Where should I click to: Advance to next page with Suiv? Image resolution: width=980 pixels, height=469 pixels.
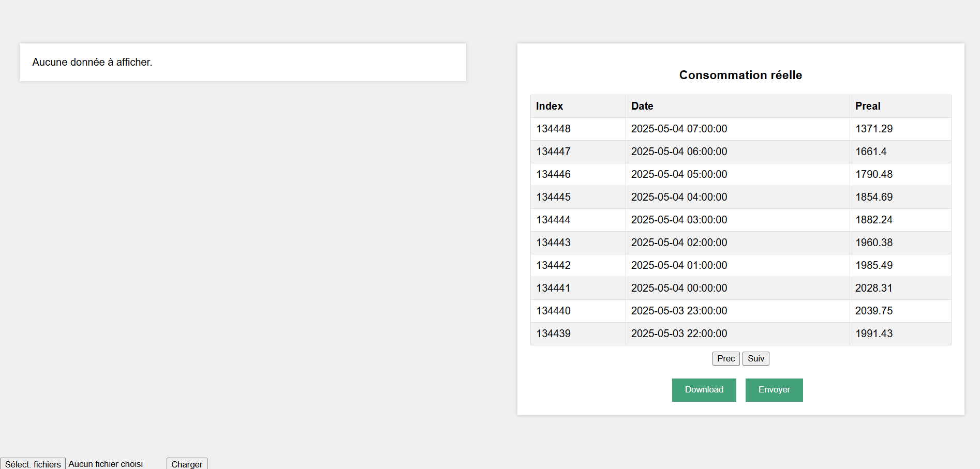[x=755, y=359]
